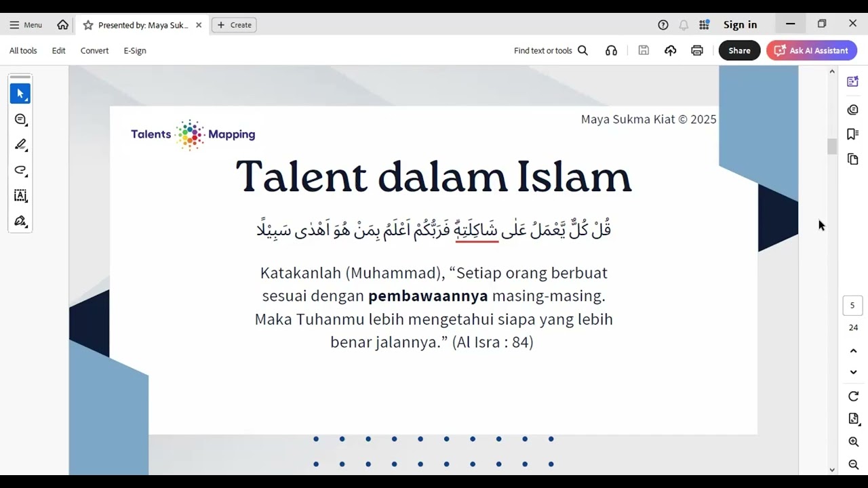Click the Talents Mapping logo
Screen dimensions: 868x488
click(x=193, y=134)
